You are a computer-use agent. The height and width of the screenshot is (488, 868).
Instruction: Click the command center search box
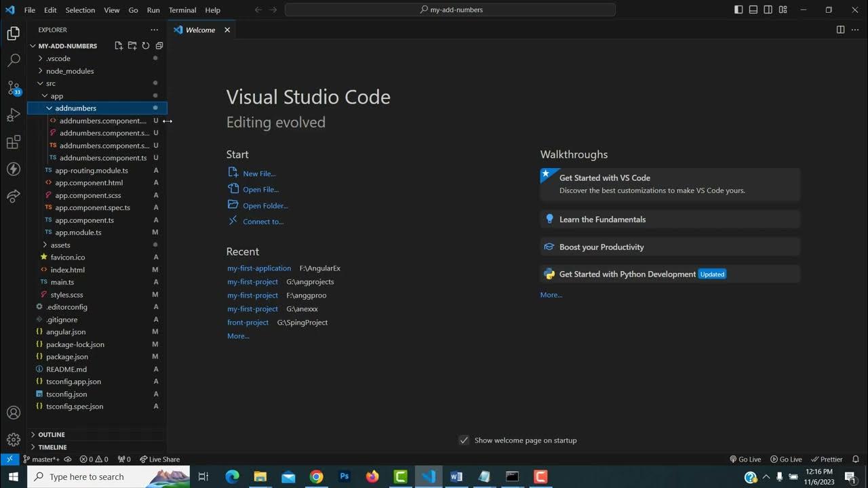(450, 10)
